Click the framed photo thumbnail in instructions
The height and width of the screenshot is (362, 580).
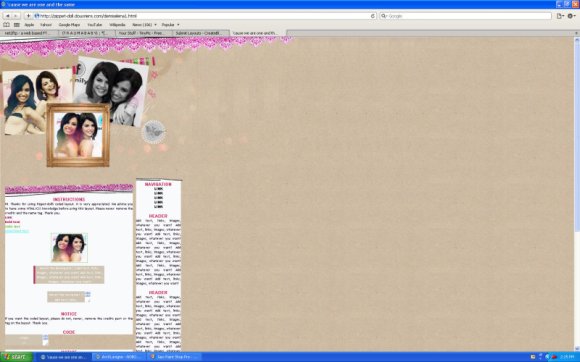click(x=69, y=248)
